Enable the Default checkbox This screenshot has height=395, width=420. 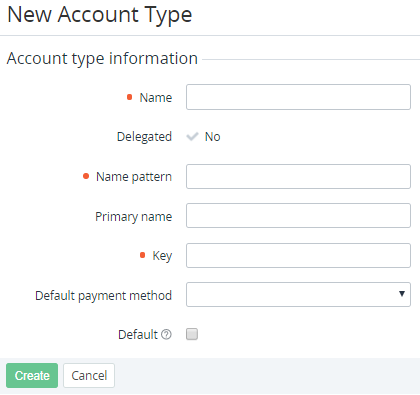(192, 334)
